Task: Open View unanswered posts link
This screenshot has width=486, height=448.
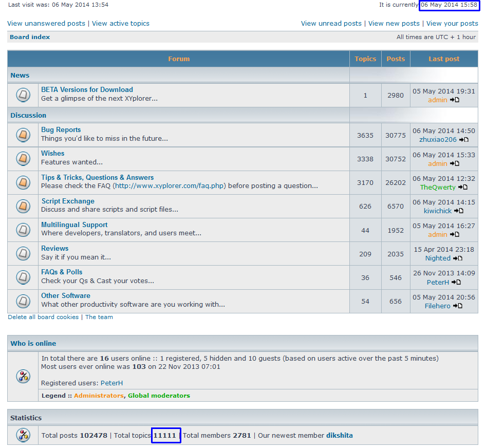Action: (46, 24)
